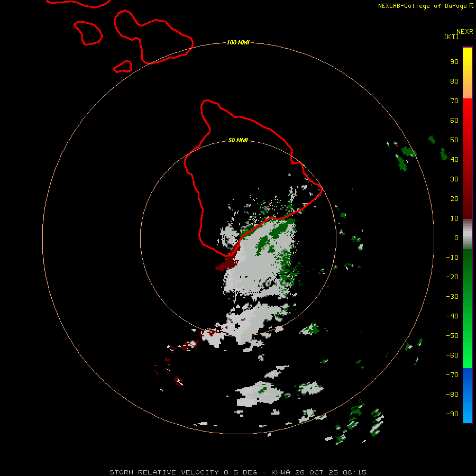Select the -60 knot scale label
Image resolution: width=476 pixels, height=476 pixels.
452,355
